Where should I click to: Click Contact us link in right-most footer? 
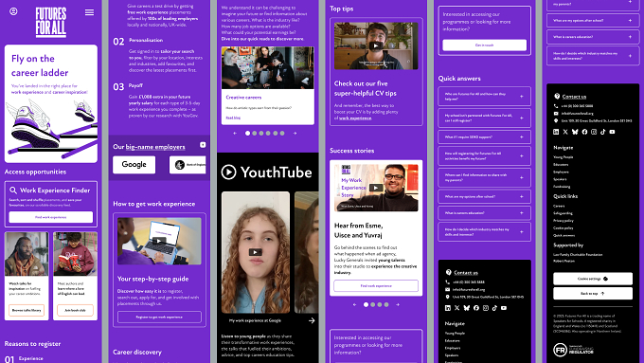pyautogui.click(x=574, y=97)
